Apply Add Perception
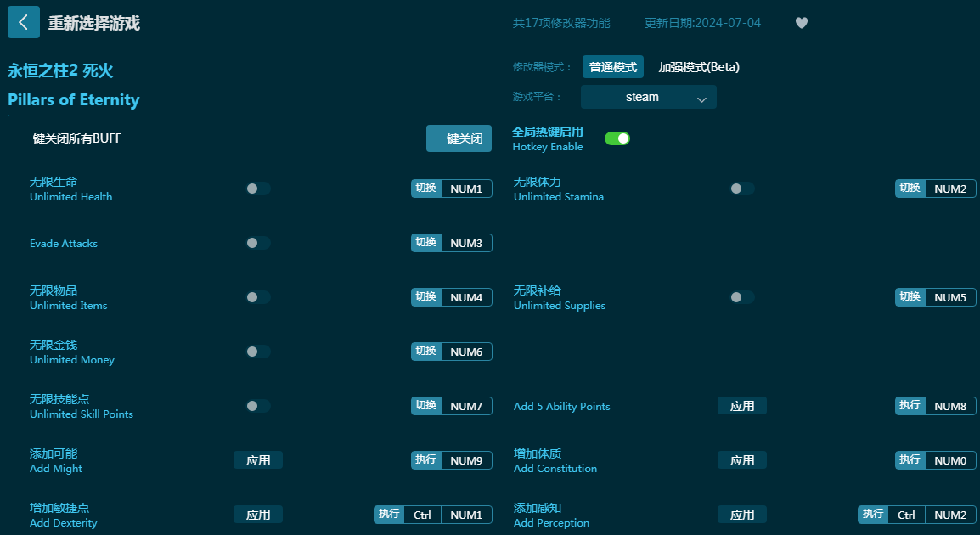The image size is (980, 535). point(742,515)
